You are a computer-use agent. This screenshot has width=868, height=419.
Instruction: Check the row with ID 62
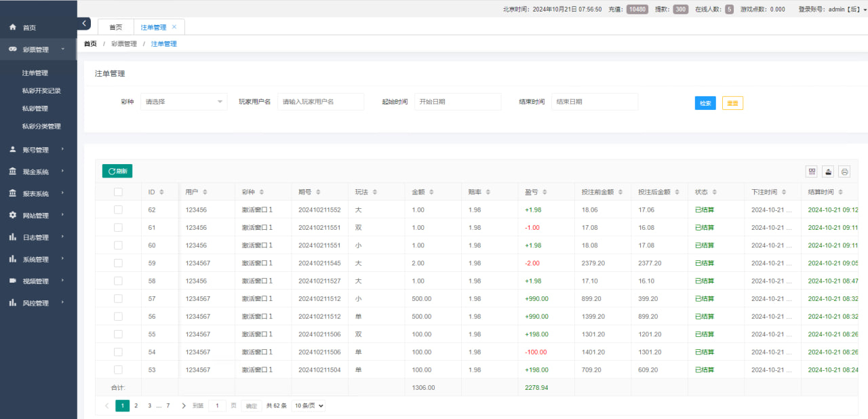[118, 210]
